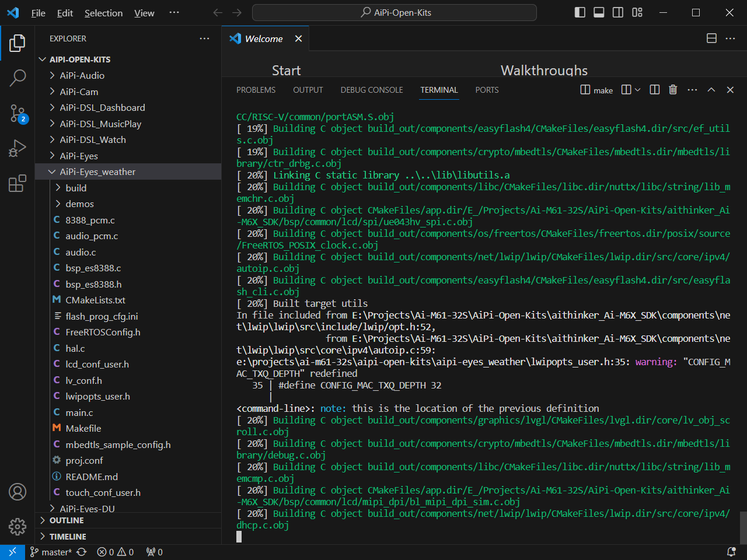Split the editor right
The width and height of the screenshot is (747, 560).
[x=711, y=38]
